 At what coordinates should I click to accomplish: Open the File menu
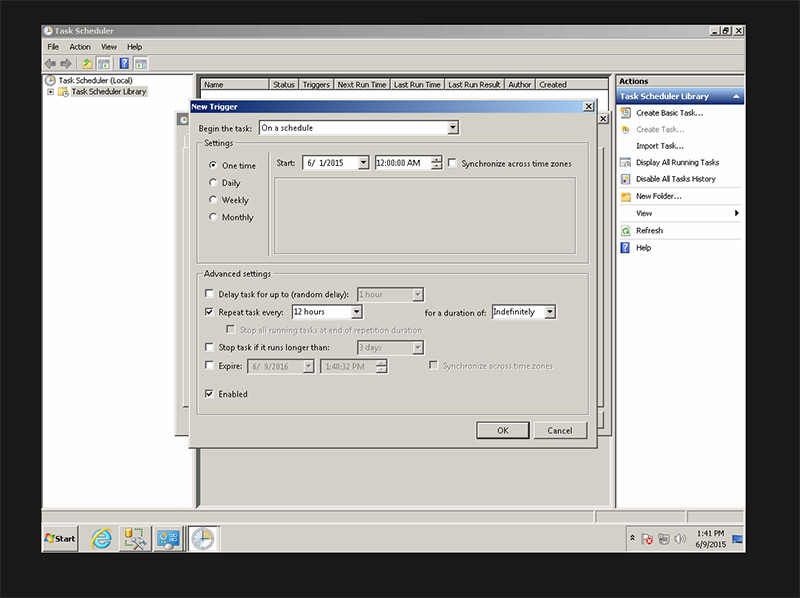pyautogui.click(x=53, y=46)
